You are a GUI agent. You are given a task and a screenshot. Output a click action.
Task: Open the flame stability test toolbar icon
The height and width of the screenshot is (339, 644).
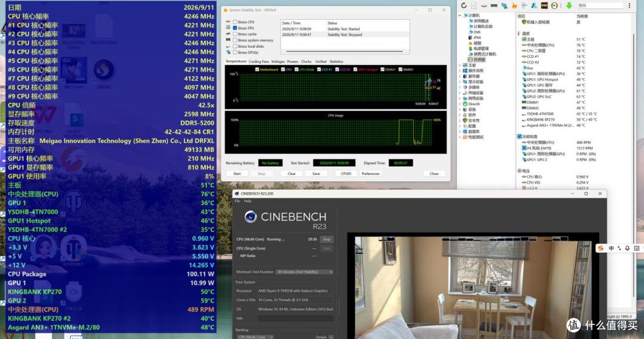514,5
